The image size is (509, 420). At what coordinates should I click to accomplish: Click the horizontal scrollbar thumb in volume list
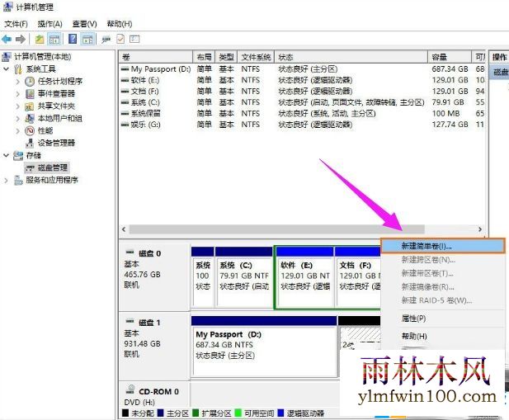[276, 229]
